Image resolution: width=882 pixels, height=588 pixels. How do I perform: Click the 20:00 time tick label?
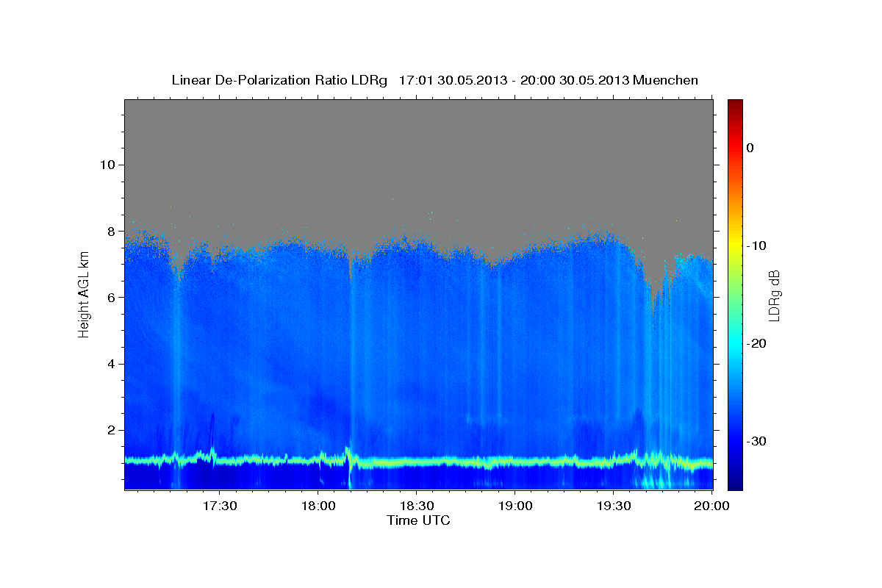pos(712,506)
